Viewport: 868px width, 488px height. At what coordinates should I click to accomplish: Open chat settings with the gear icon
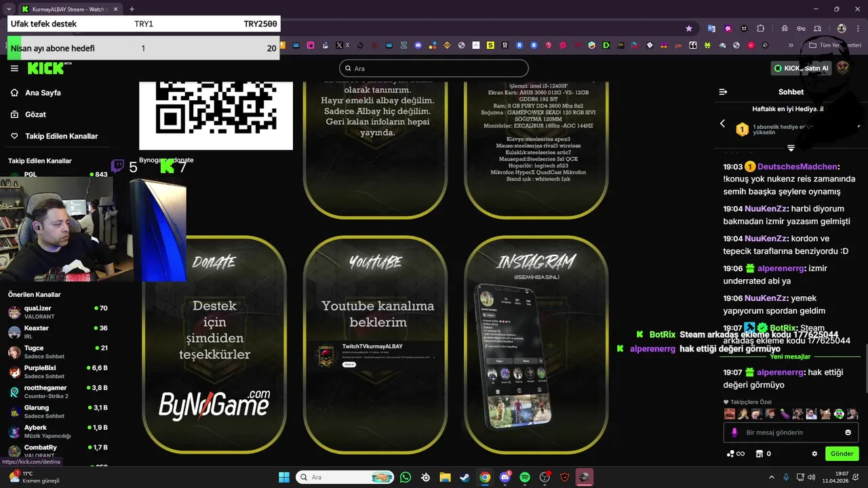pos(814,453)
